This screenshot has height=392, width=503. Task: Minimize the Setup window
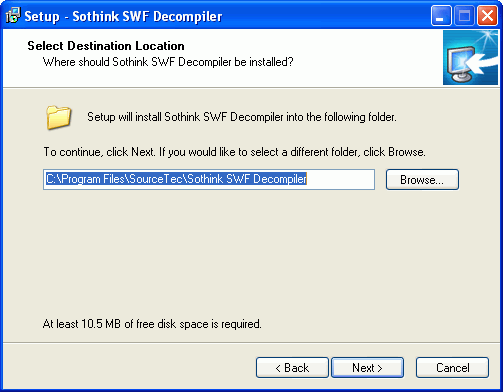[441, 16]
